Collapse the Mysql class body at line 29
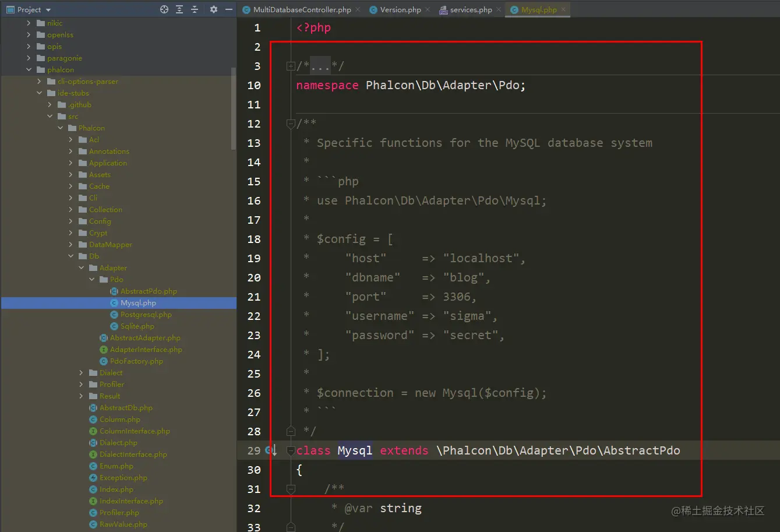The height and width of the screenshot is (532, 780). click(291, 450)
